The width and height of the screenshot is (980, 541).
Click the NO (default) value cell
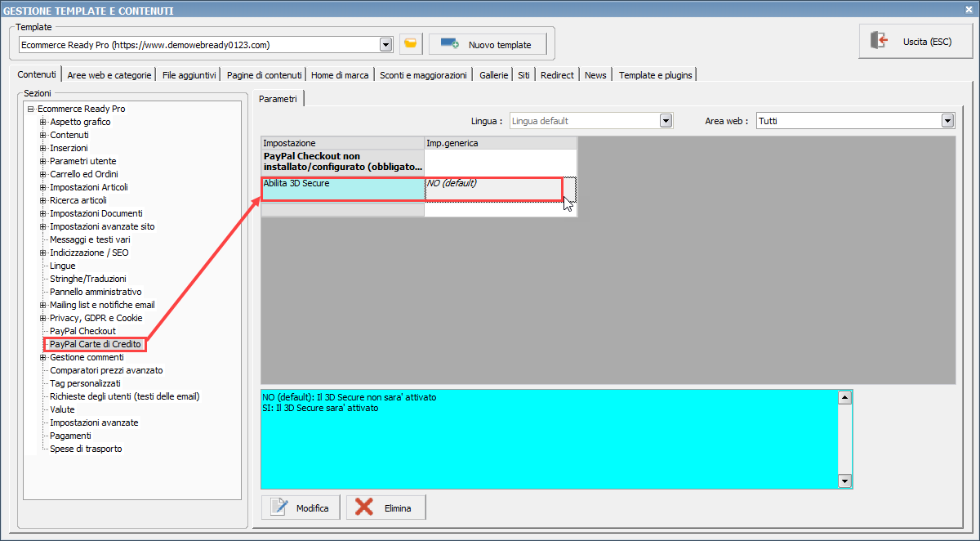coord(500,189)
